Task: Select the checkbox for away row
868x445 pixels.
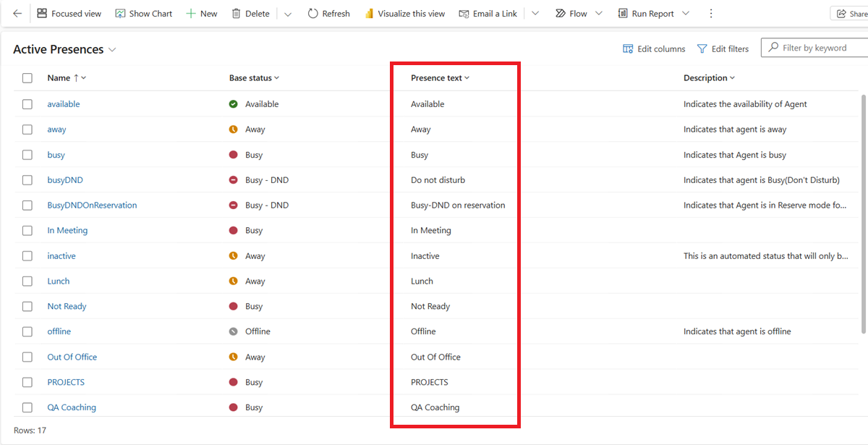Action: tap(27, 130)
